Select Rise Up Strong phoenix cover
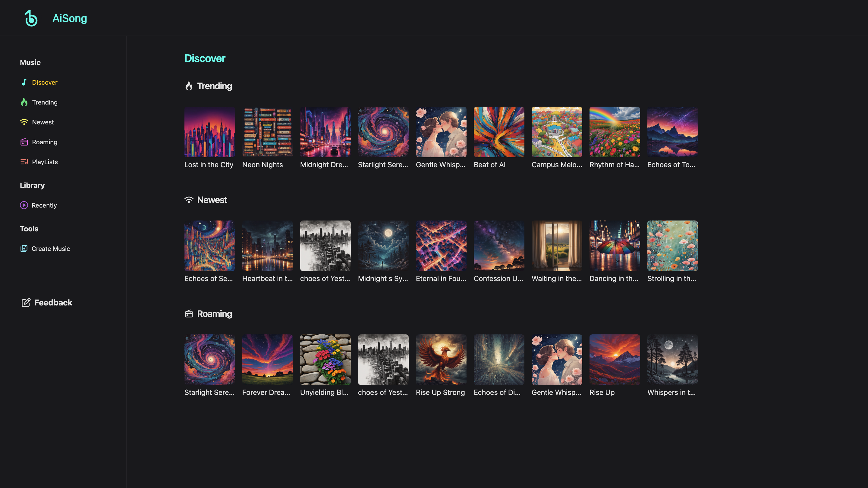The width and height of the screenshot is (868, 488). (441, 359)
